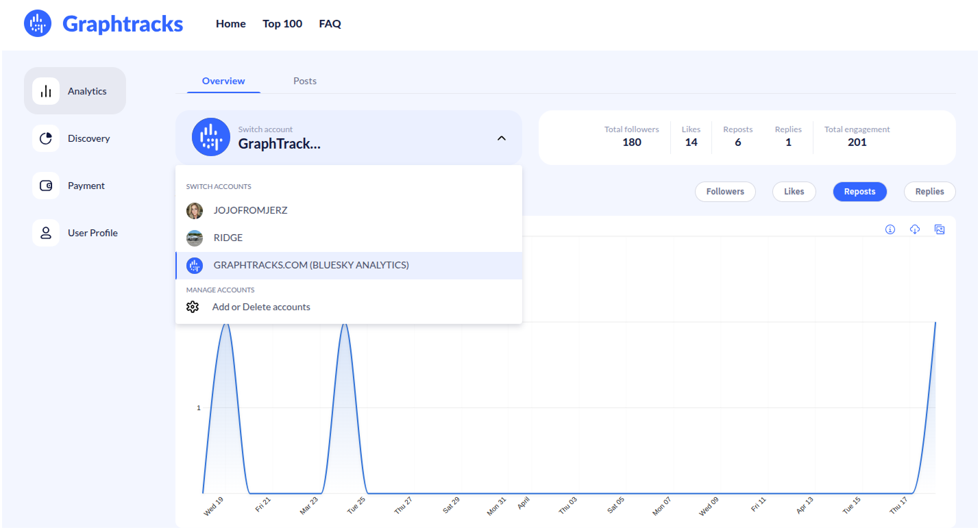Image resolution: width=980 pixels, height=530 pixels.
Task: Click the User Profile person icon
Action: tap(46, 233)
